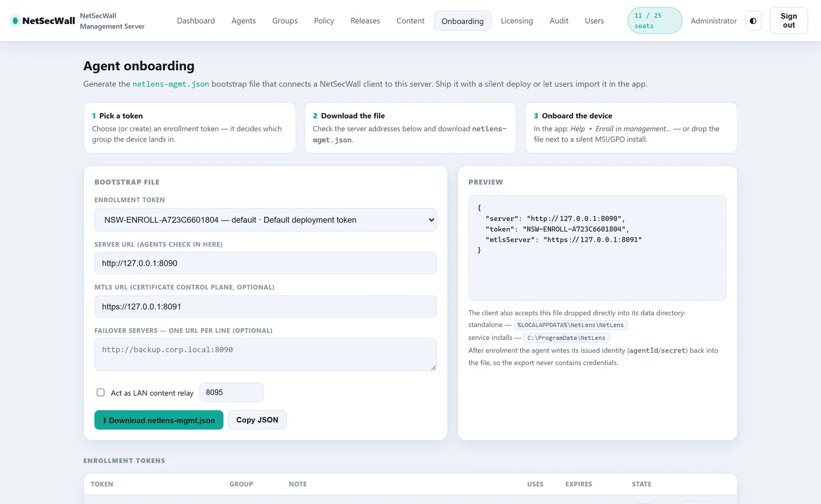The width and height of the screenshot is (821, 504).
Task: Open the Dashboard tab
Action: pos(196,21)
